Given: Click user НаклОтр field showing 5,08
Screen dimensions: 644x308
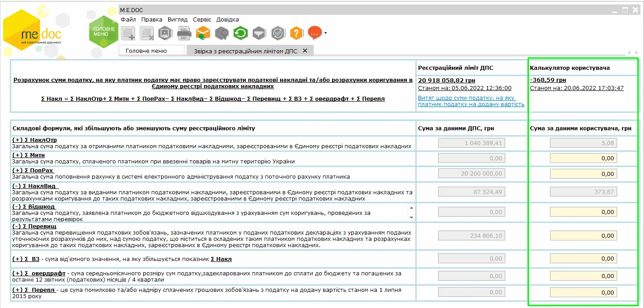Looking at the screenshot, I should point(583,143).
